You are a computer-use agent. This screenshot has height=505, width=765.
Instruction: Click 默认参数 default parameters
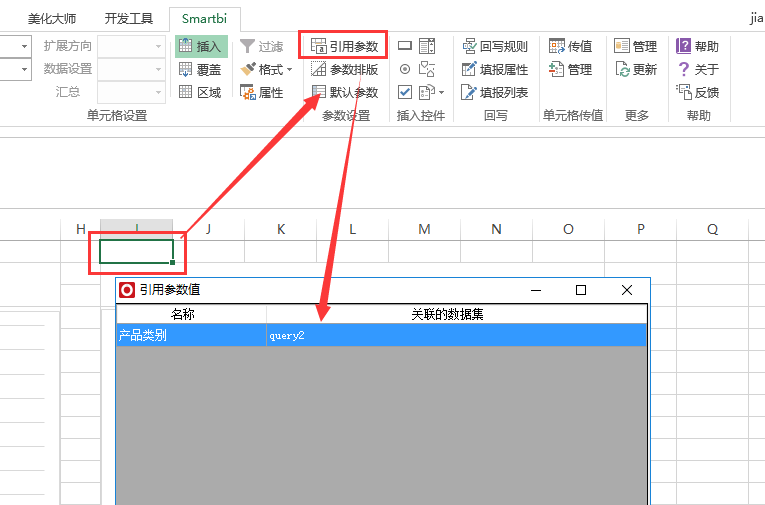click(344, 92)
